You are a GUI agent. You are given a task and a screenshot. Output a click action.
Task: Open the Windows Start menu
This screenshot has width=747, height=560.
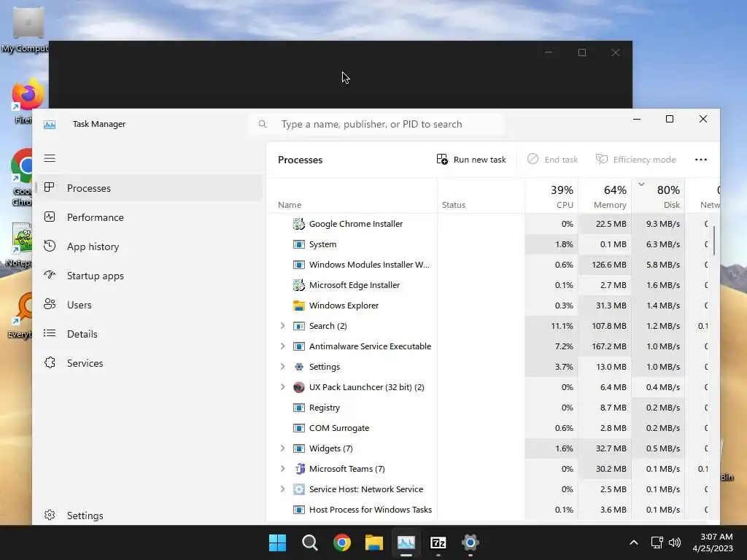click(x=277, y=542)
